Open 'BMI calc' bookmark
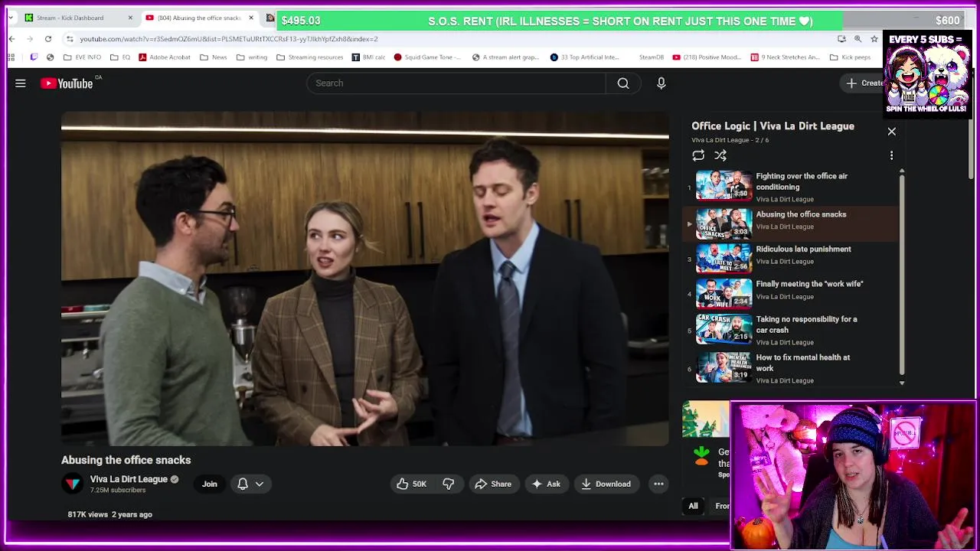 click(369, 57)
